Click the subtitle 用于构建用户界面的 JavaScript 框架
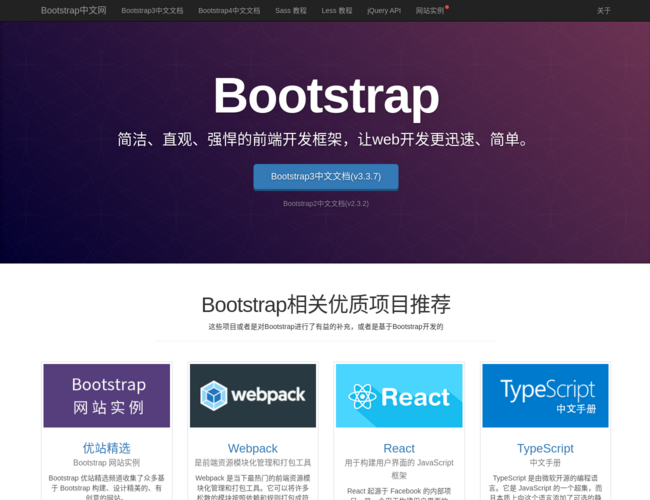This screenshot has width=650, height=500. [x=399, y=469]
